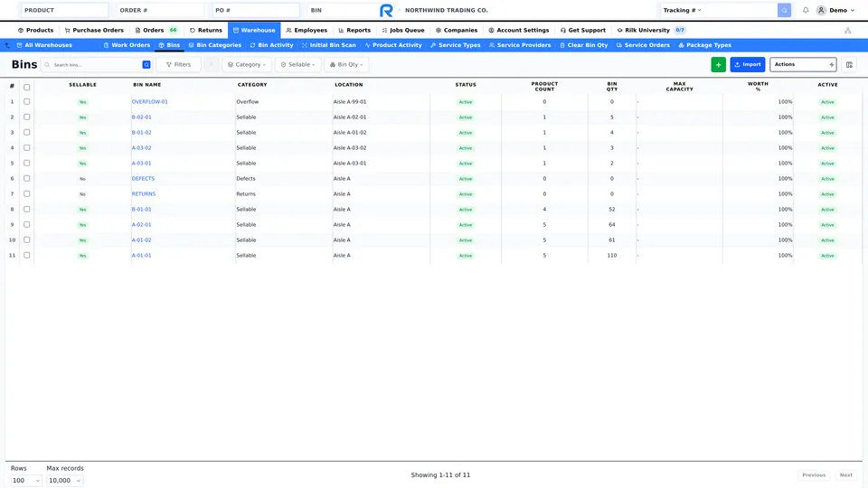
Task: Click the blue search button in top bar
Action: coord(784,10)
